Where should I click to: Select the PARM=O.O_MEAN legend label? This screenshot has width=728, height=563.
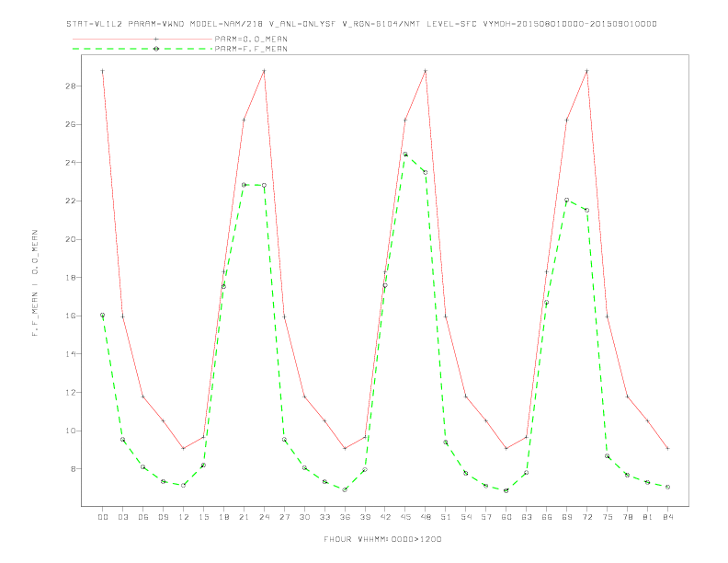click(x=251, y=39)
